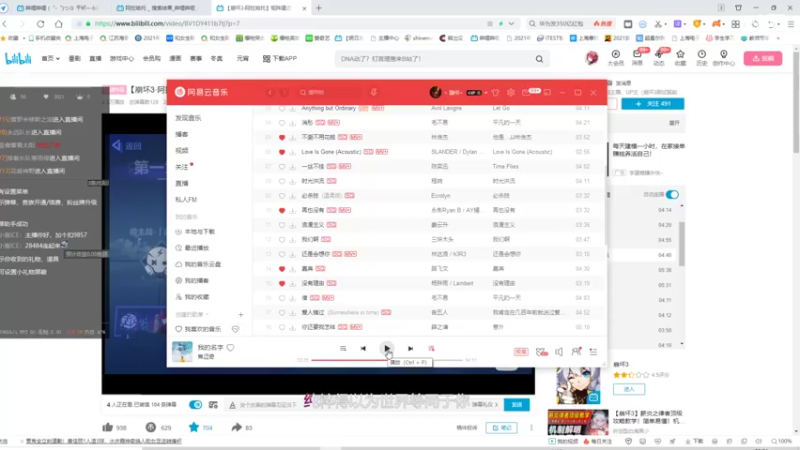
Task: Like the bilibili video thumbs-up icon
Action: tap(108, 428)
